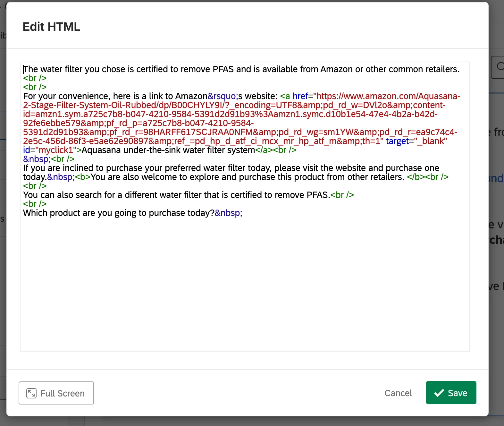Click the target="_blank" attribute text
504x426 pixels.
pos(416,141)
